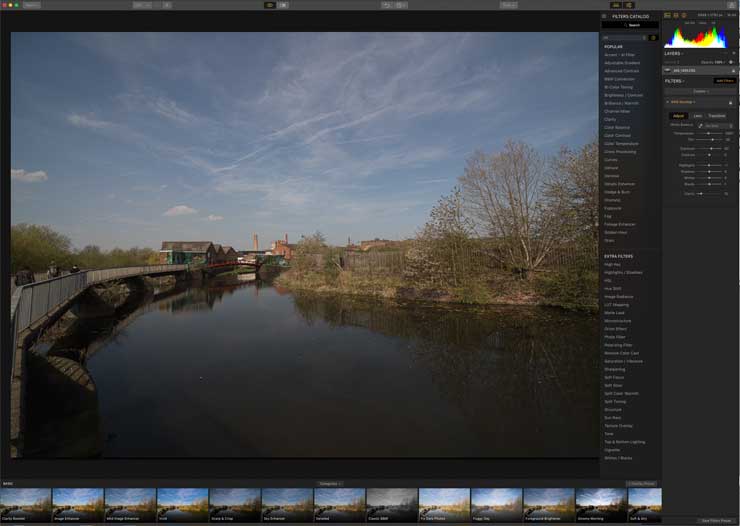Switch to the Lens tab
740x526 pixels.
click(x=698, y=116)
